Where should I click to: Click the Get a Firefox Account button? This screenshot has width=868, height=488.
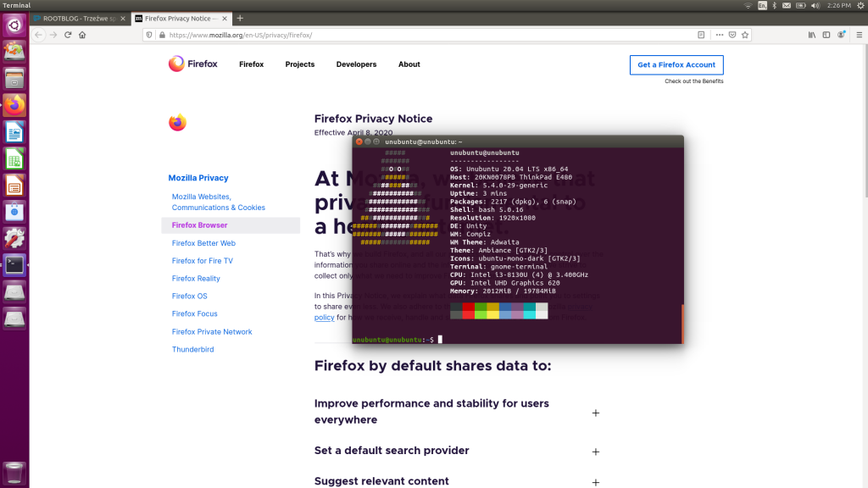676,64
